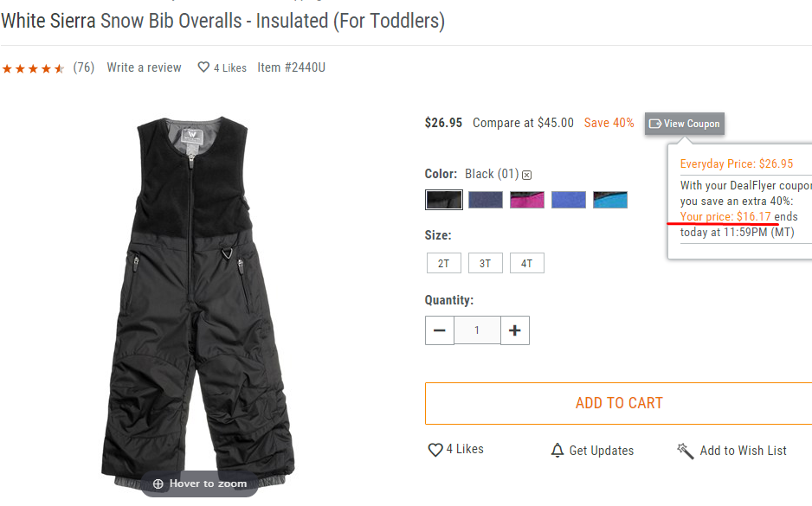Select size 2T
The image size is (812, 506).
(x=444, y=263)
